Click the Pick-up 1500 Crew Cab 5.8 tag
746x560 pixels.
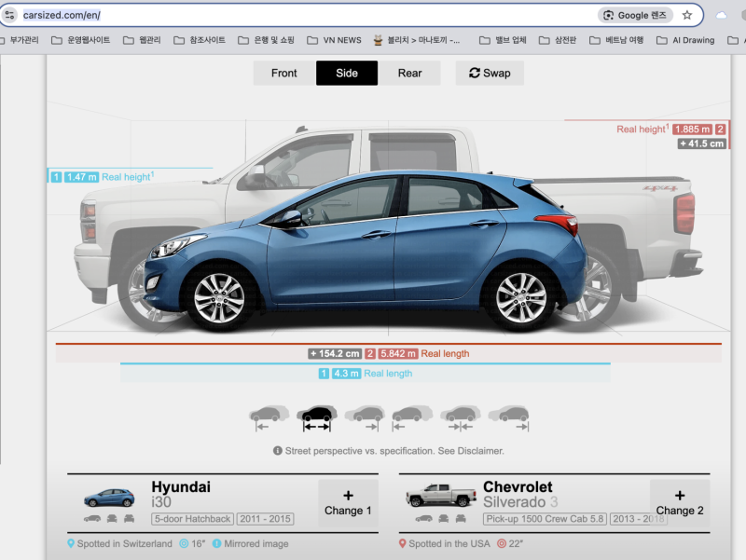[545, 519]
